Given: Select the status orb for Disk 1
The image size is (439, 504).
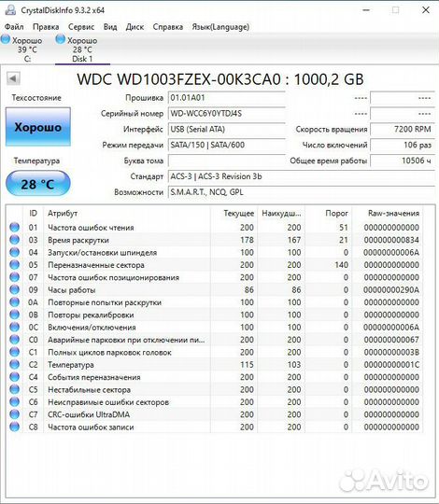Looking at the screenshot, I should pyautogui.click(x=60, y=40).
